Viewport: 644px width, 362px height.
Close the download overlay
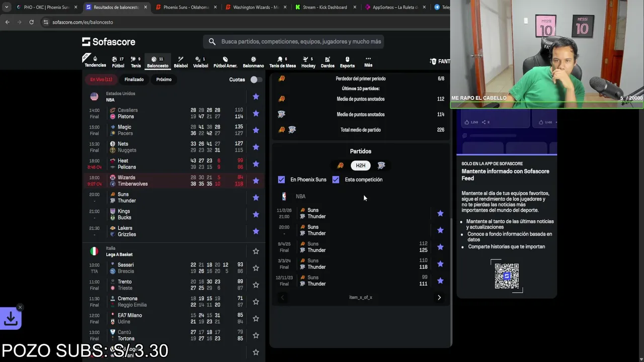pos(20,307)
